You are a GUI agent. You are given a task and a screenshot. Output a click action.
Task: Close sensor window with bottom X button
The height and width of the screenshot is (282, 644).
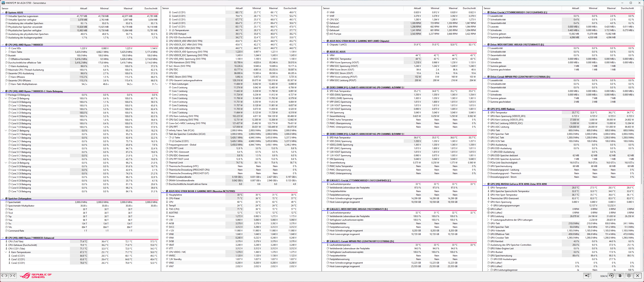point(638,276)
